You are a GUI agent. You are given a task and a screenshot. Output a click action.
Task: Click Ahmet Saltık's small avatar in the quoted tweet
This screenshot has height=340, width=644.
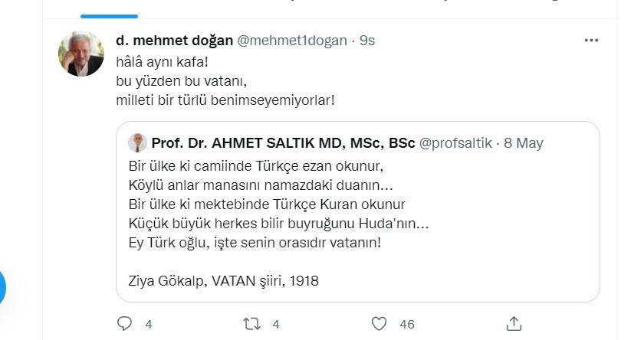click(x=138, y=142)
